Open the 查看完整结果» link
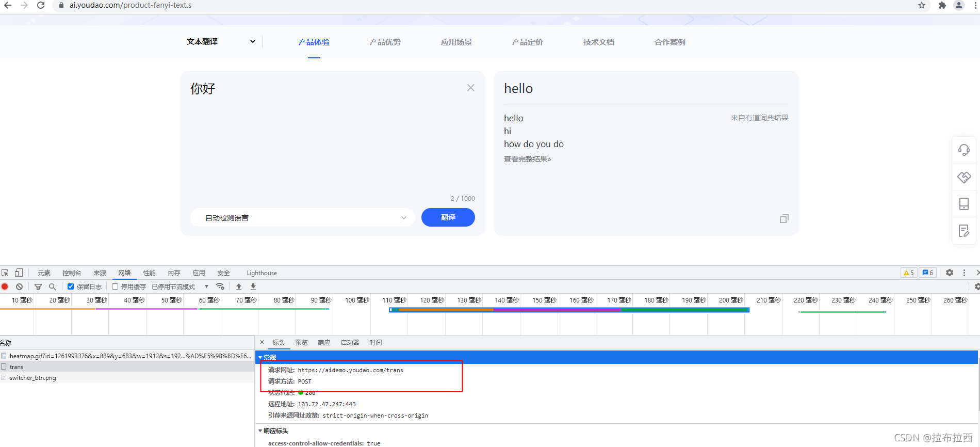Viewport: 980px width, 447px height. pyautogui.click(x=527, y=159)
